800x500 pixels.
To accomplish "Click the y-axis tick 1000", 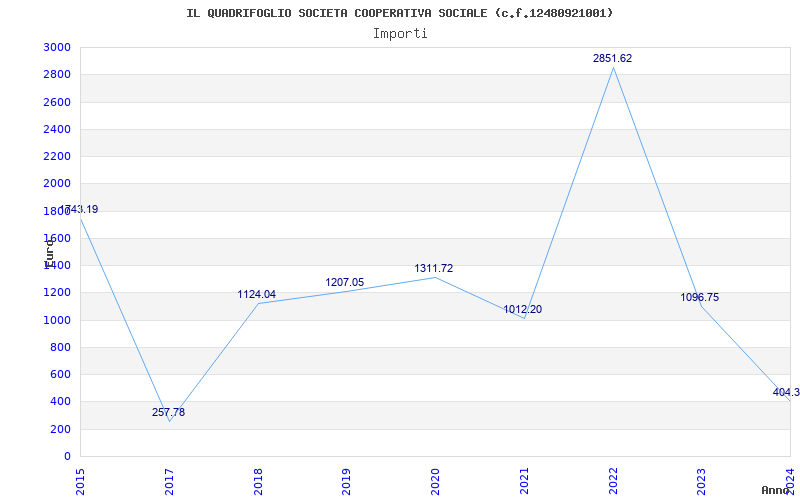I will [57, 320].
